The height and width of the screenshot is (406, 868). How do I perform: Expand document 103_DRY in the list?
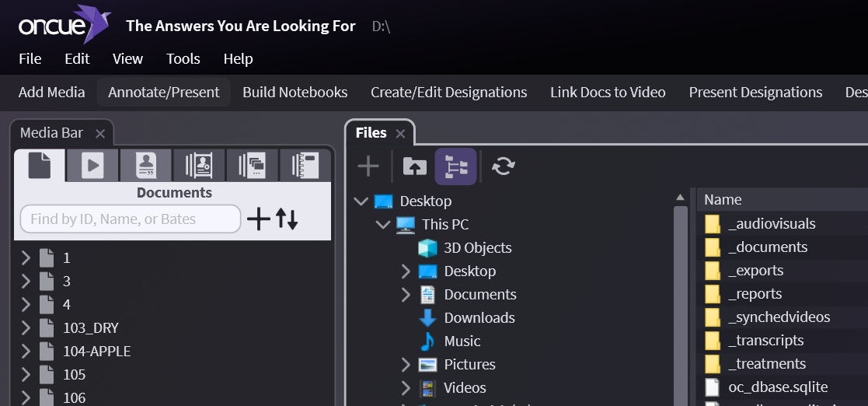click(x=26, y=328)
